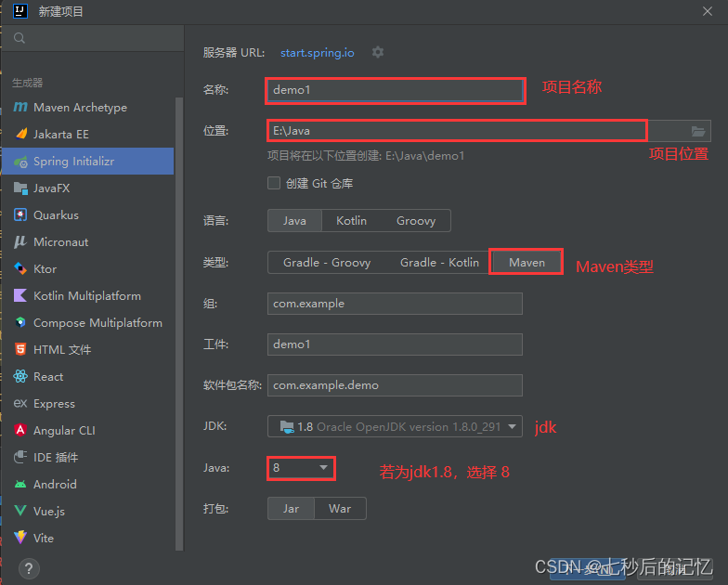The width and height of the screenshot is (728, 585).
Task: Click the JavaFX folder icon
Action: pos(20,188)
